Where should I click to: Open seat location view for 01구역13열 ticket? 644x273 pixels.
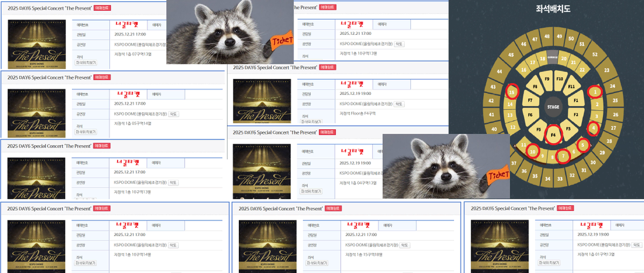pyautogui.click(x=548, y=263)
